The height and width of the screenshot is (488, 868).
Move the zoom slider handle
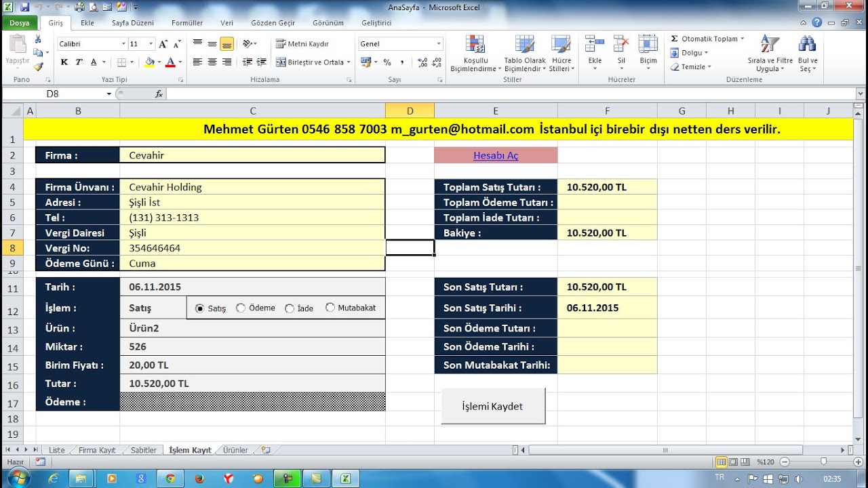pyautogui.click(x=823, y=462)
